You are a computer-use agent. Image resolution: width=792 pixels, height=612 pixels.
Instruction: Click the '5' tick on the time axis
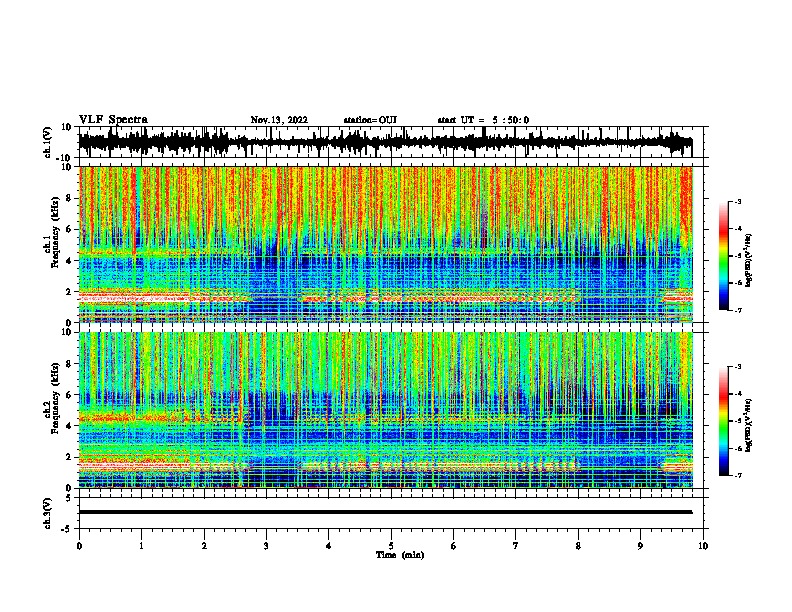click(x=391, y=546)
